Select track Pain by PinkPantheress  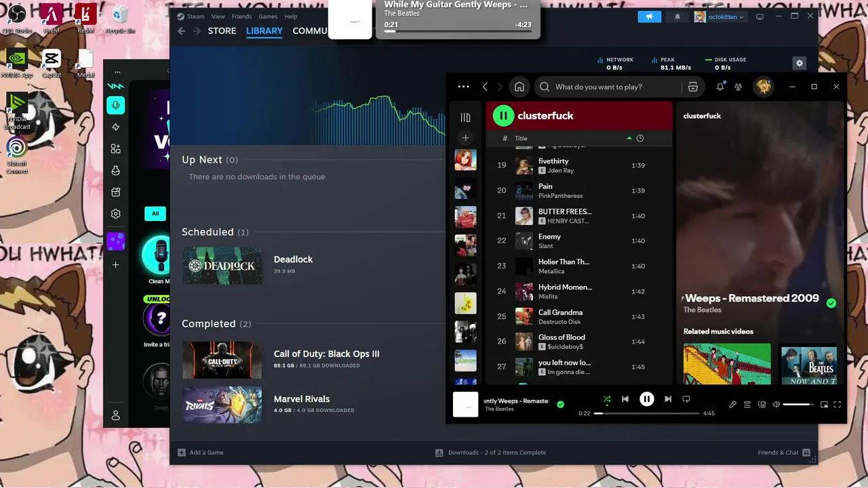(578, 190)
